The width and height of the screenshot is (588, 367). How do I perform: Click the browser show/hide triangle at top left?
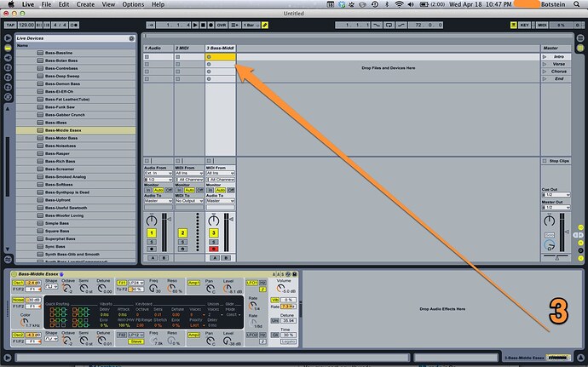point(8,38)
